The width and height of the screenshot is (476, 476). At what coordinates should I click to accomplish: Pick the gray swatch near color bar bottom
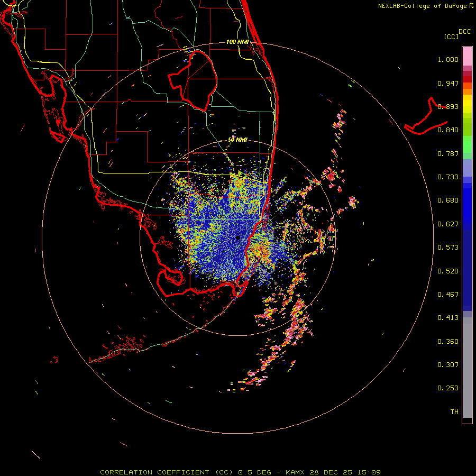click(x=467, y=368)
